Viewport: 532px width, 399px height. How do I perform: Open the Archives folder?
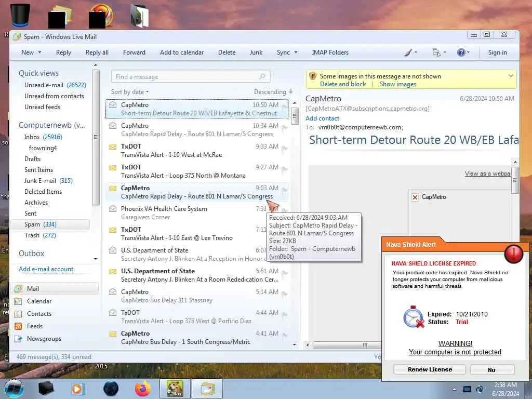(x=36, y=203)
